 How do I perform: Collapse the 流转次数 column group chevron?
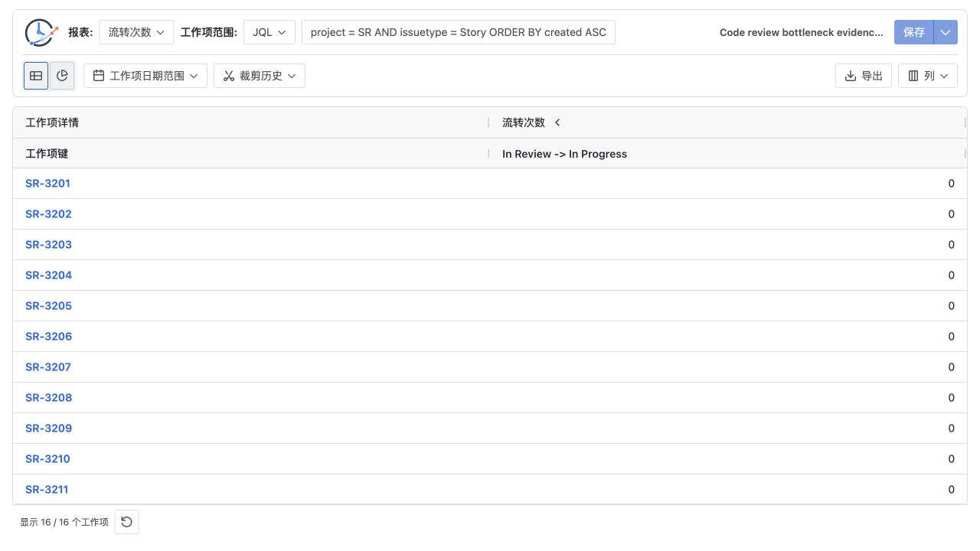coord(557,122)
